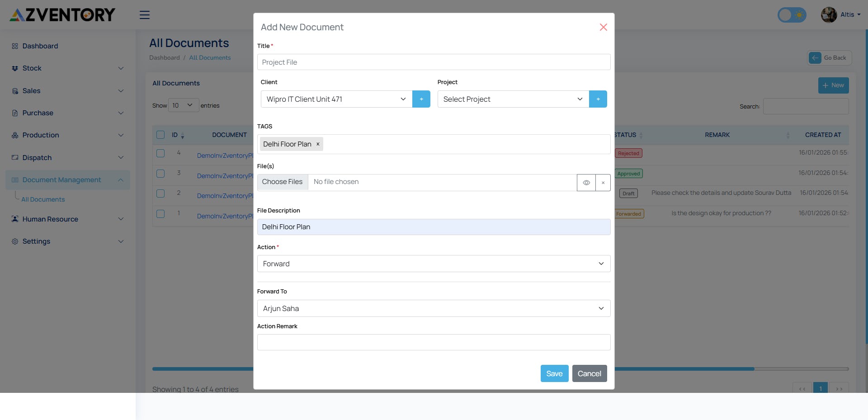The height and width of the screenshot is (420, 868).
Task: Select the Dispatch sidebar icon
Action: [14, 157]
